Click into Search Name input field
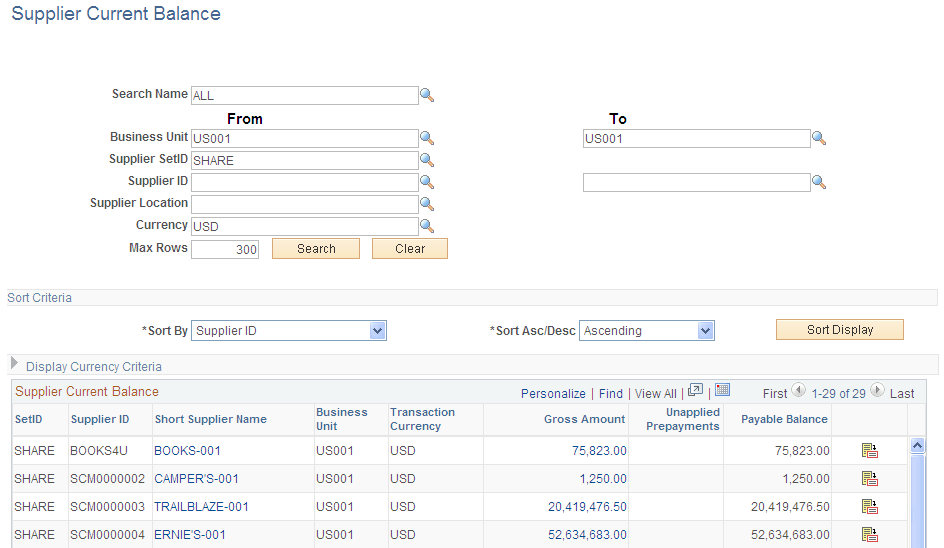The image size is (944, 548). tap(305, 95)
